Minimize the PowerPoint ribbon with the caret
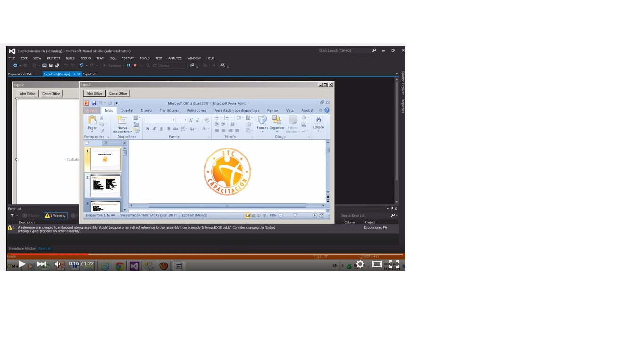The image size is (644, 362). (321, 110)
